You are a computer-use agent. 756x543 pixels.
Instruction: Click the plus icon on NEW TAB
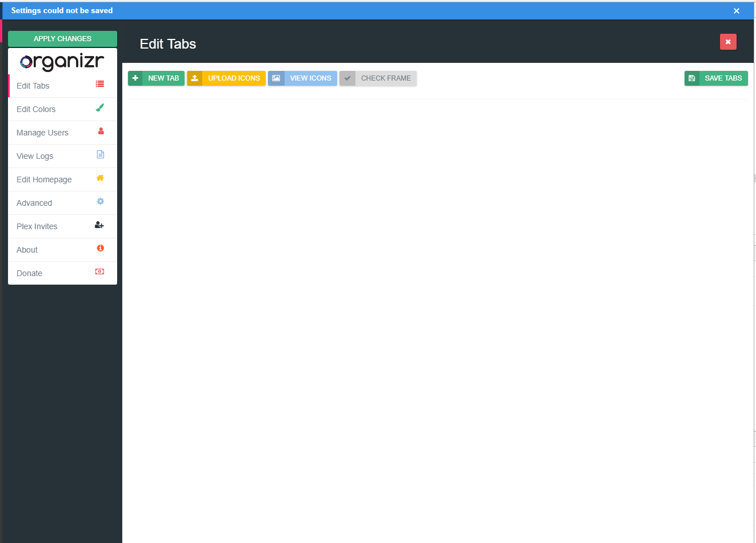[x=135, y=78]
